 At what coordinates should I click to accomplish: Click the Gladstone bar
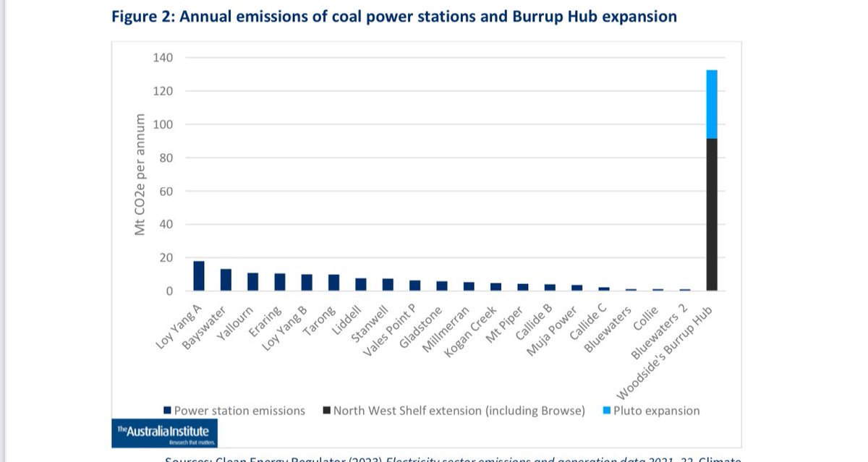(x=442, y=286)
